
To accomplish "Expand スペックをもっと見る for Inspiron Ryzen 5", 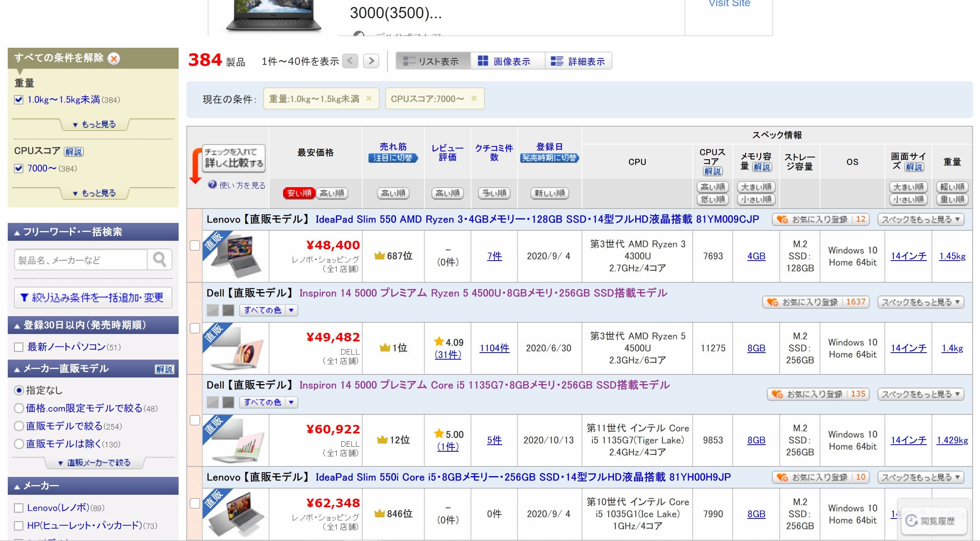I will pos(921,302).
